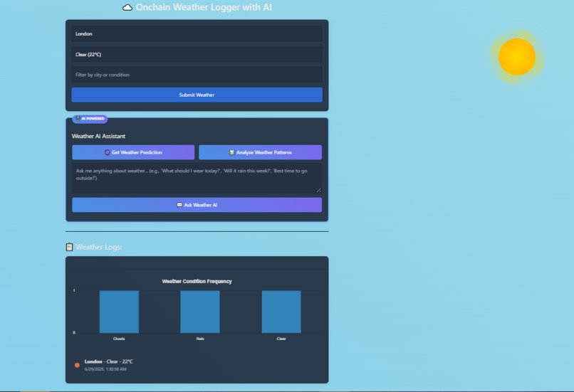Click the Clouds bar in the frequency chart
This screenshot has height=392, width=574.
[119, 312]
